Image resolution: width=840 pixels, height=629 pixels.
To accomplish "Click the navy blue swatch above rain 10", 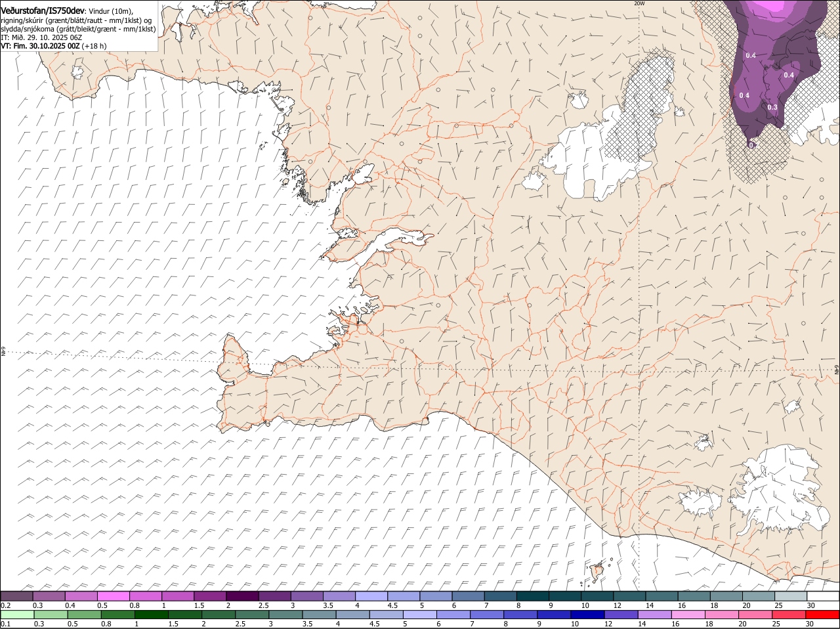I will point(587,615).
